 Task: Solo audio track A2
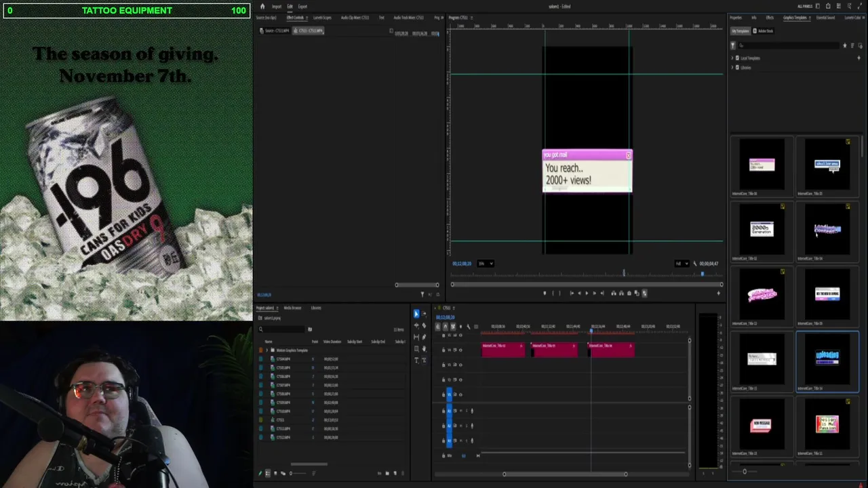(467, 426)
